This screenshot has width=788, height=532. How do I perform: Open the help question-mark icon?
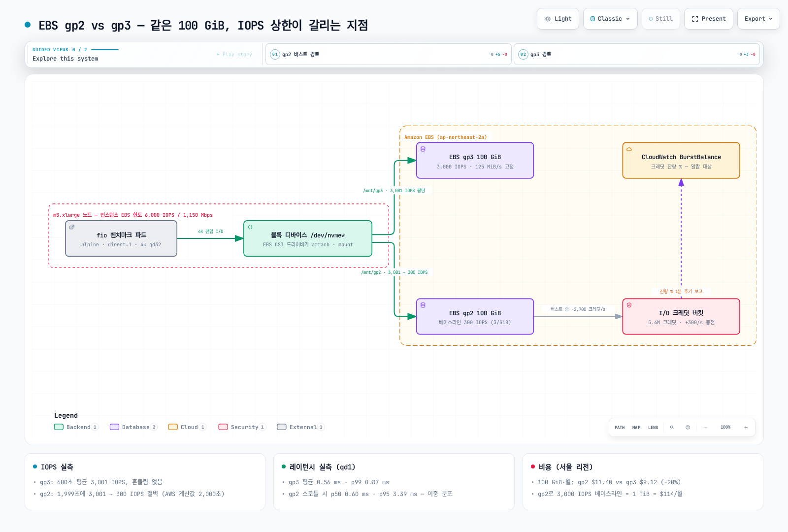(x=688, y=428)
